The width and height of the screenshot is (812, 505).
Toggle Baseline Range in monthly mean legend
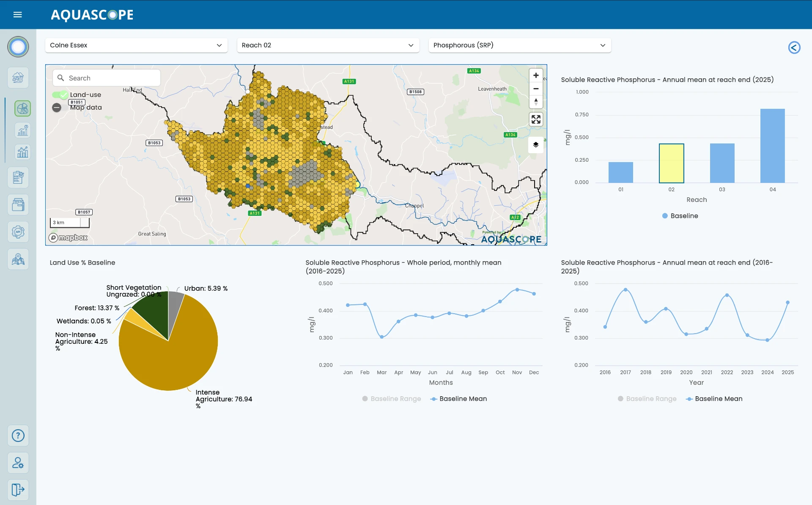(392, 399)
